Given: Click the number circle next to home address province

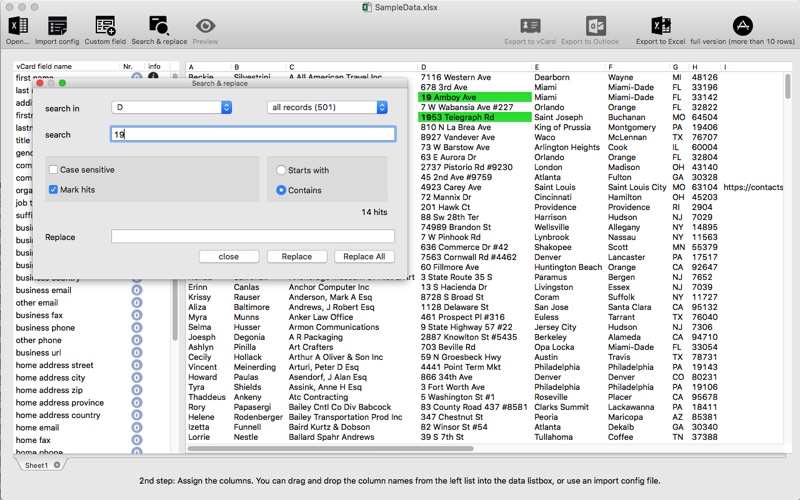Looking at the screenshot, I should pos(137,403).
